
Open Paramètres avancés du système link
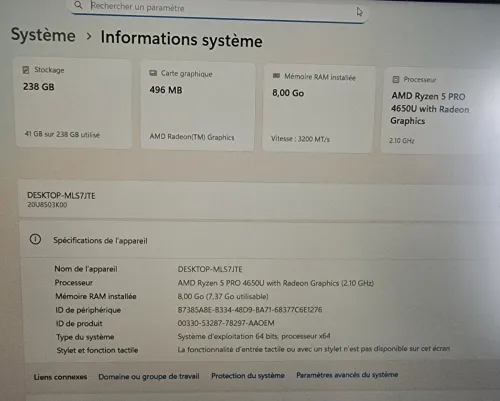(x=347, y=375)
